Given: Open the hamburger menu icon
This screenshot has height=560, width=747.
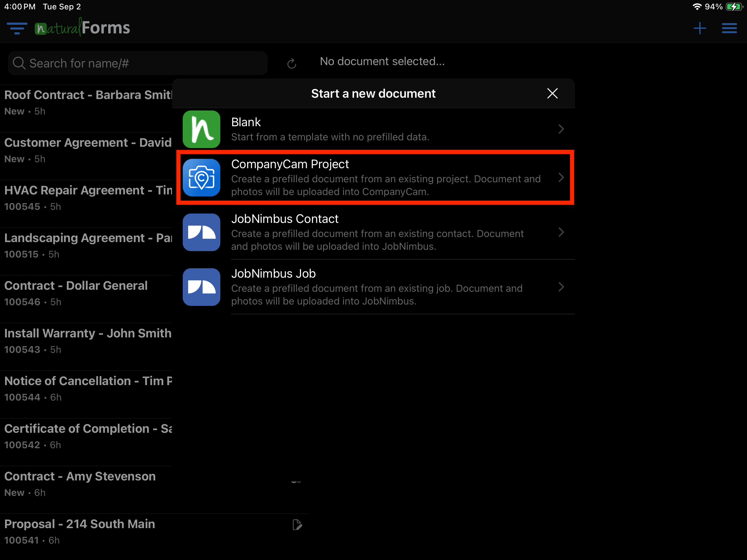Looking at the screenshot, I should [x=729, y=28].
